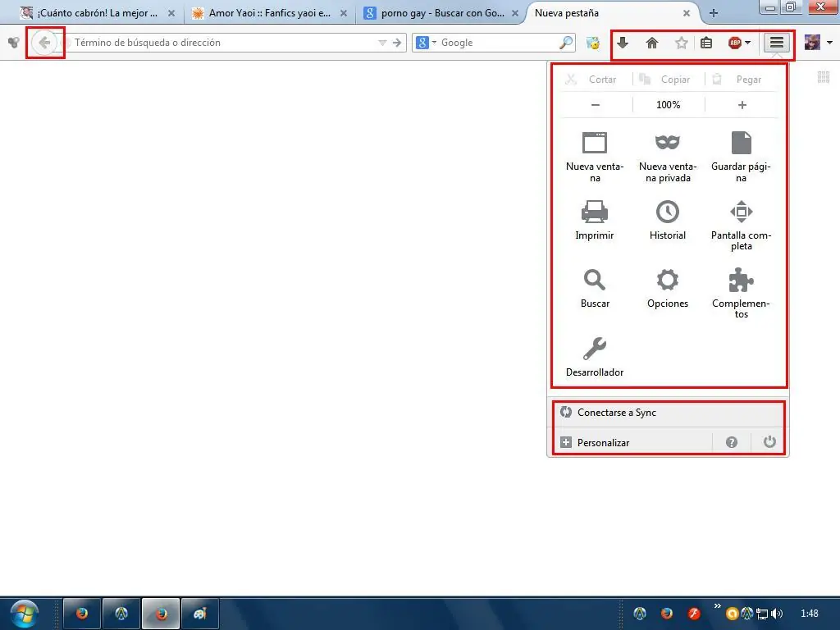Image resolution: width=840 pixels, height=630 pixels.
Task: Select Buscar magnifier in menu
Action: (x=595, y=288)
